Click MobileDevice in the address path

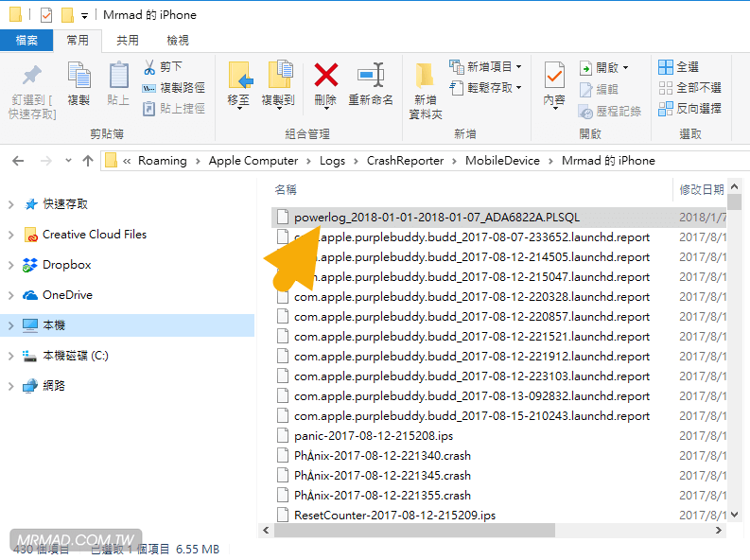click(502, 161)
